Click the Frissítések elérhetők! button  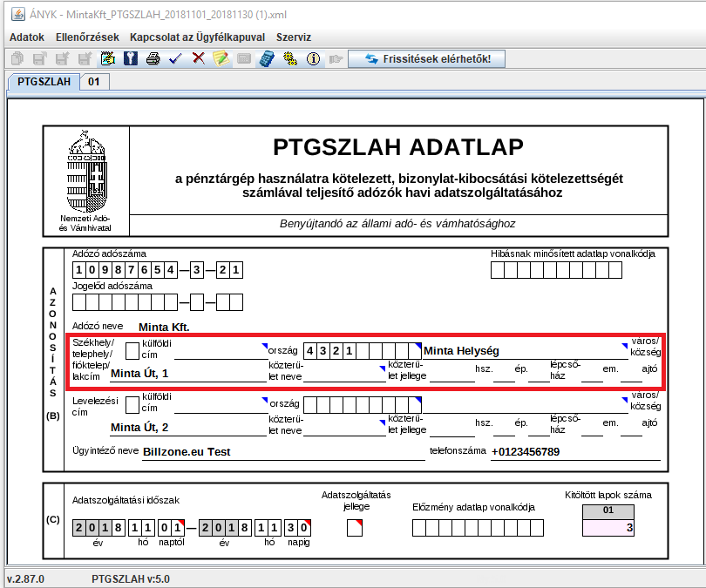426,59
